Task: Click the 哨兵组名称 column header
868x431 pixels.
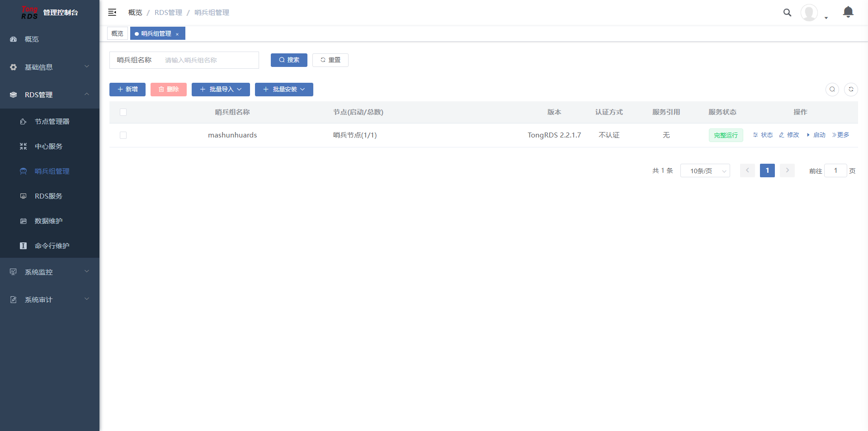Action: (232, 112)
